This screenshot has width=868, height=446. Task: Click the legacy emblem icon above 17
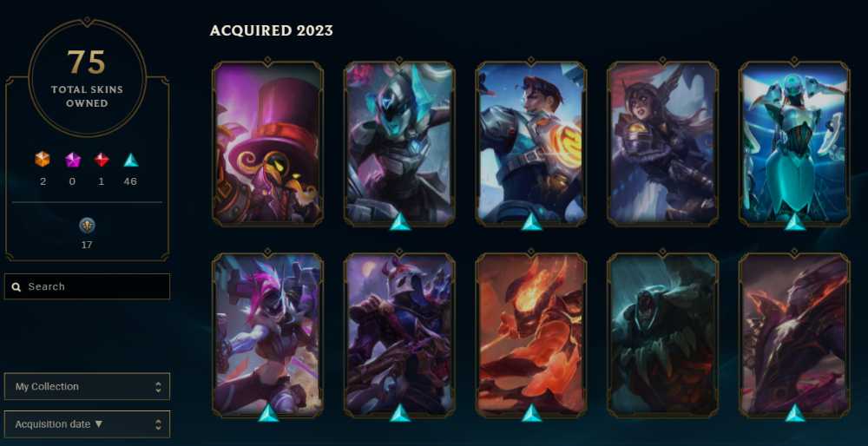click(87, 226)
